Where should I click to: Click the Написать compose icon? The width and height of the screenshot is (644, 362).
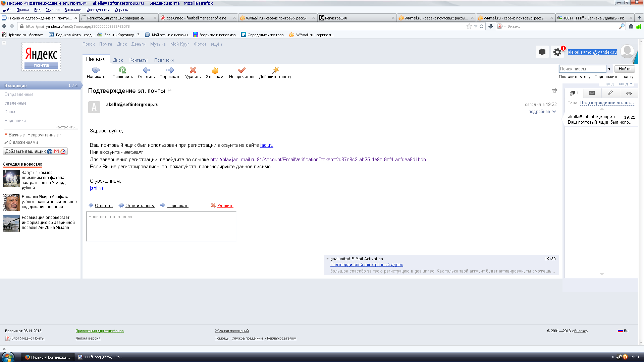point(96,70)
